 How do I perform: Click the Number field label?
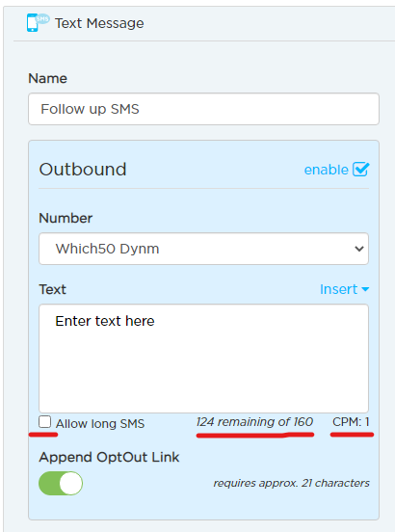point(66,218)
